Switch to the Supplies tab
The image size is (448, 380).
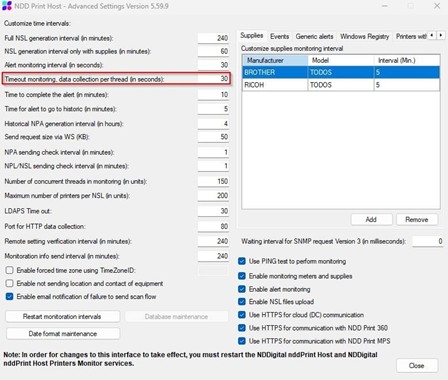[x=252, y=35]
